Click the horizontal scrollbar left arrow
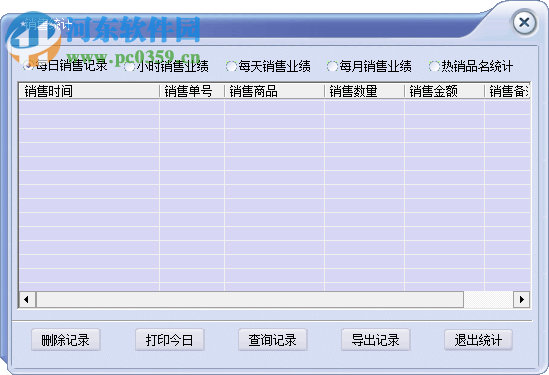This screenshot has height=375, width=549. click(x=27, y=299)
